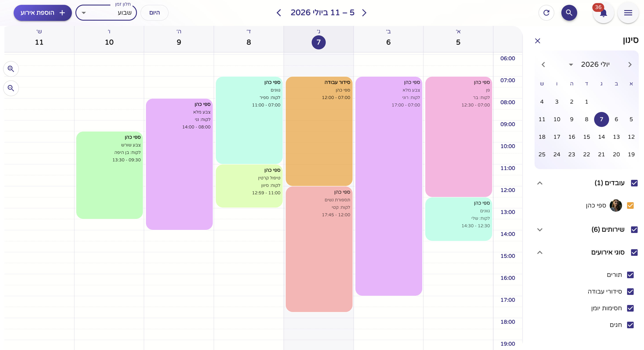Click the היום today button
The height and width of the screenshot is (350, 644).
[x=154, y=13]
